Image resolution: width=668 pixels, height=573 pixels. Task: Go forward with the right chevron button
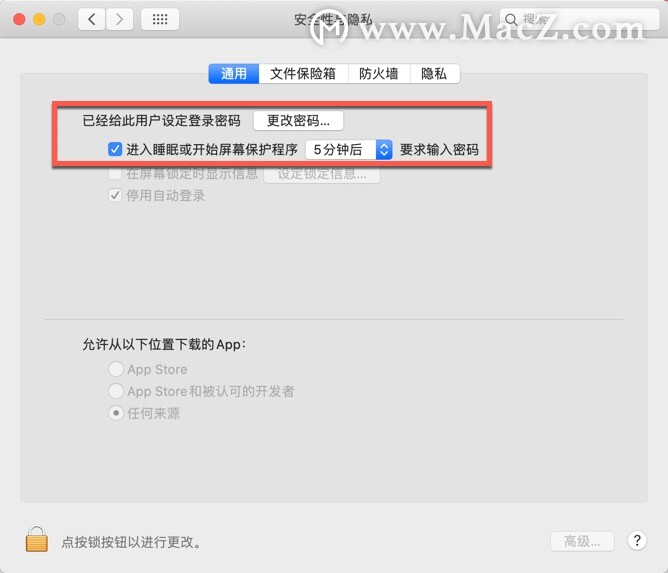[x=119, y=19]
